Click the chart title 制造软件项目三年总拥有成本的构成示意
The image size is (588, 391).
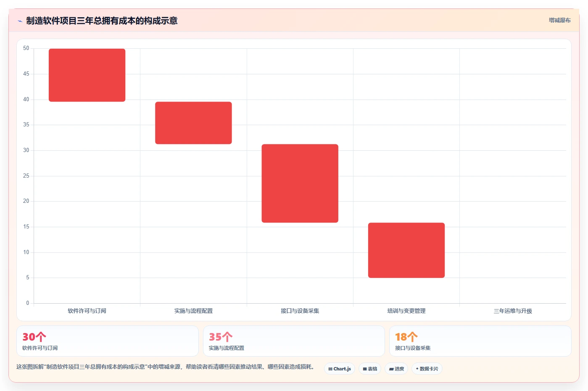click(x=102, y=21)
